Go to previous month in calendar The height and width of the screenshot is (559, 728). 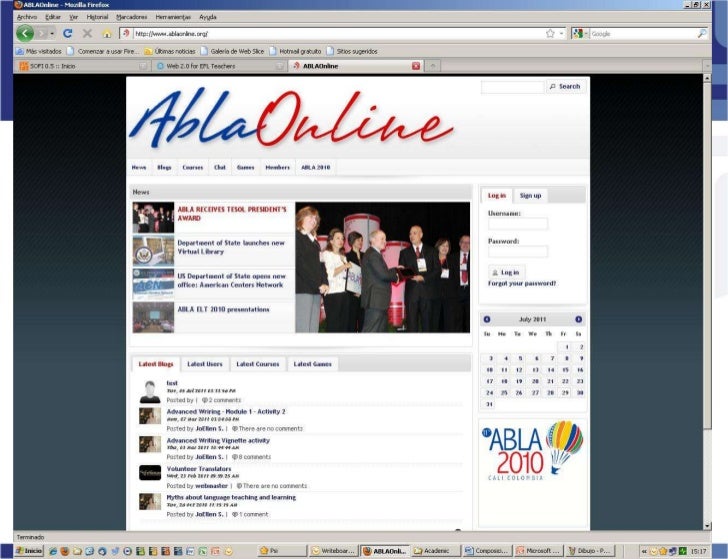point(487,319)
